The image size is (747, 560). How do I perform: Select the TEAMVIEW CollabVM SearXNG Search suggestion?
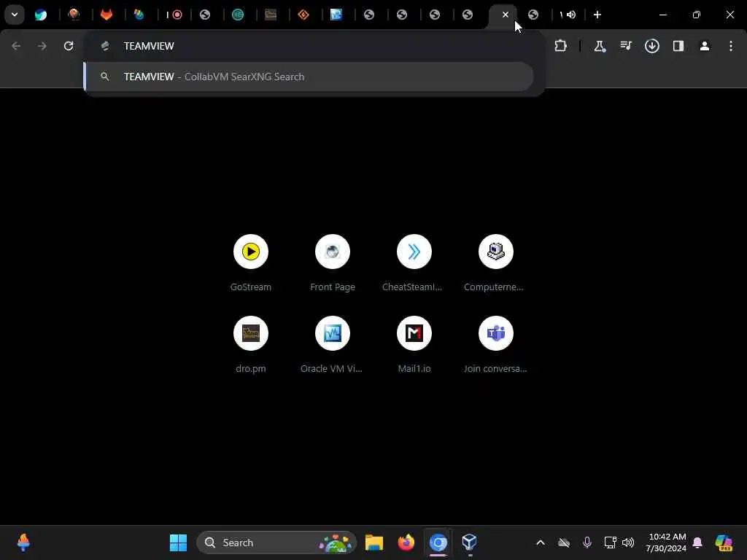pos(309,77)
